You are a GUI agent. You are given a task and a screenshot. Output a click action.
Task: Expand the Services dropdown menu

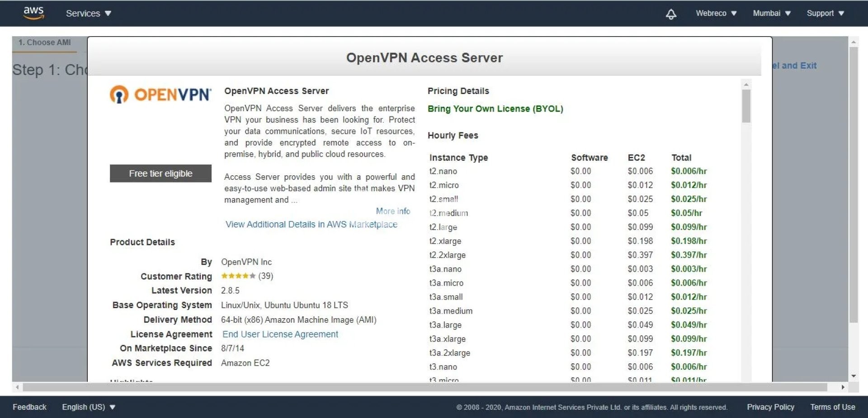click(88, 14)
